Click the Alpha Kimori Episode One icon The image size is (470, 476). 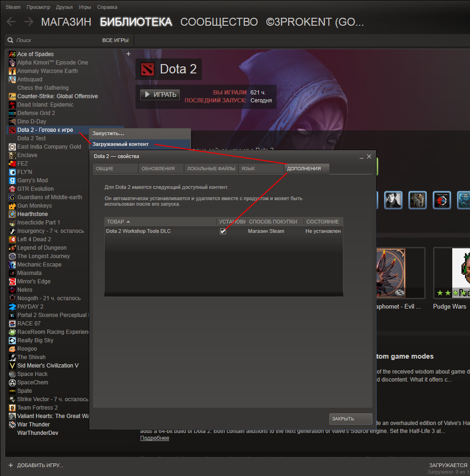point(12,63)
